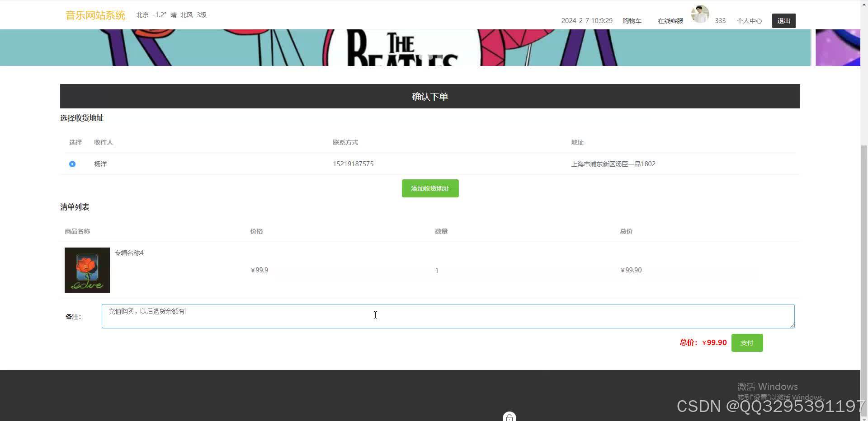Click the lock icon at the page bottom

click(509, 417)
